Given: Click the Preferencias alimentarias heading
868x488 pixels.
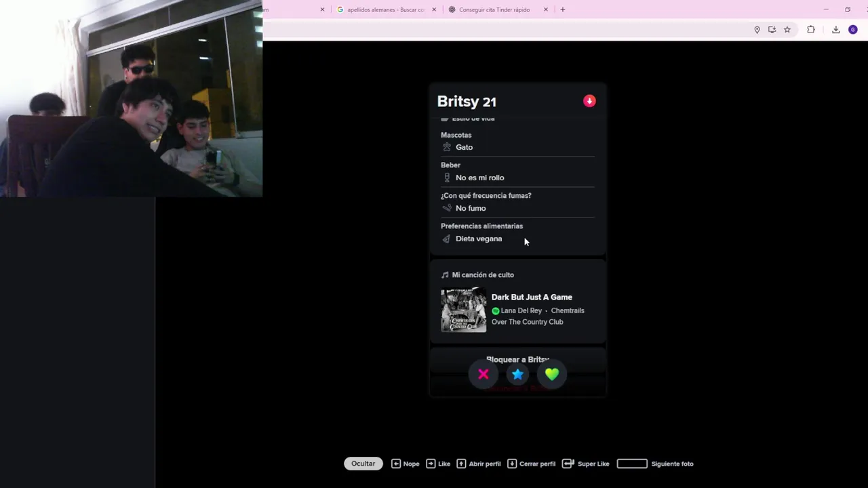Looking at the screenshot, I should [x=481, y=226].
